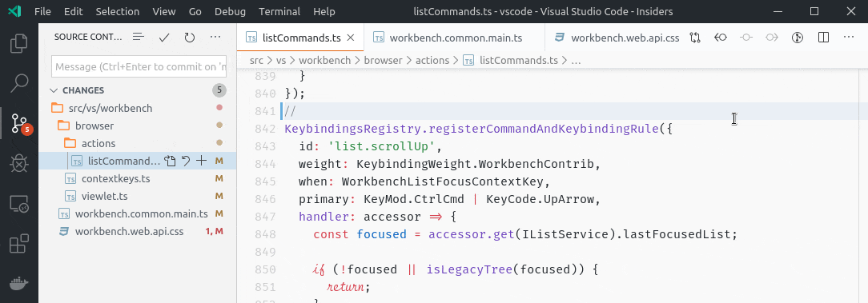Switch to listCommands.ts editor tab
Viewport: 868px width, 303px height.
click(300, 38)
